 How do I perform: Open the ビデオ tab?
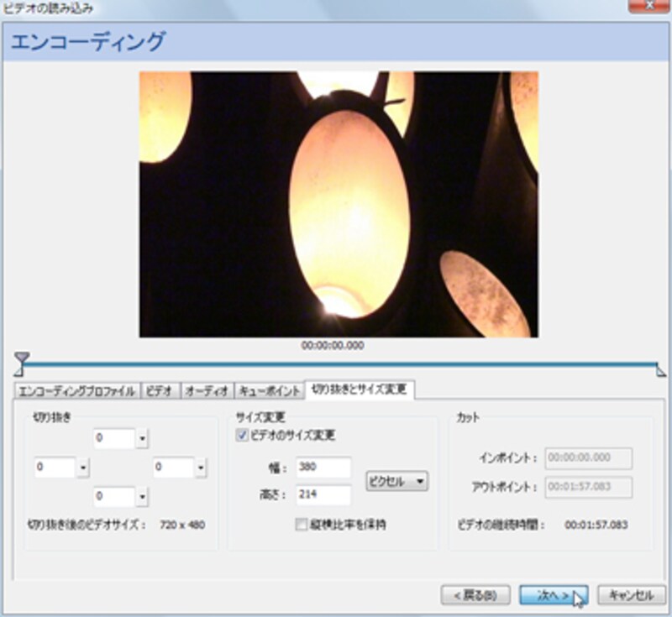pos(159,391)
